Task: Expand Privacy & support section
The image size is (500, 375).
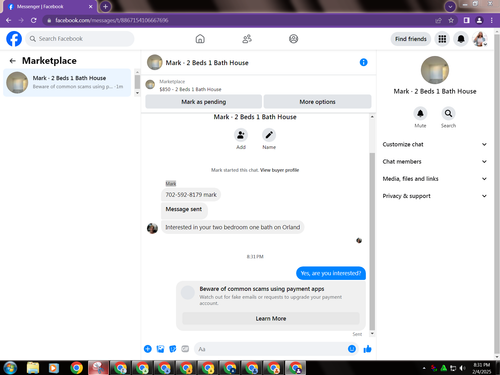Action: tap(435, 196)
